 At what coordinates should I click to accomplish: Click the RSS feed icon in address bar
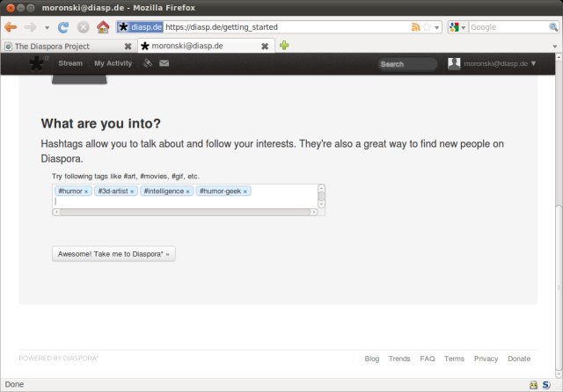415,27
